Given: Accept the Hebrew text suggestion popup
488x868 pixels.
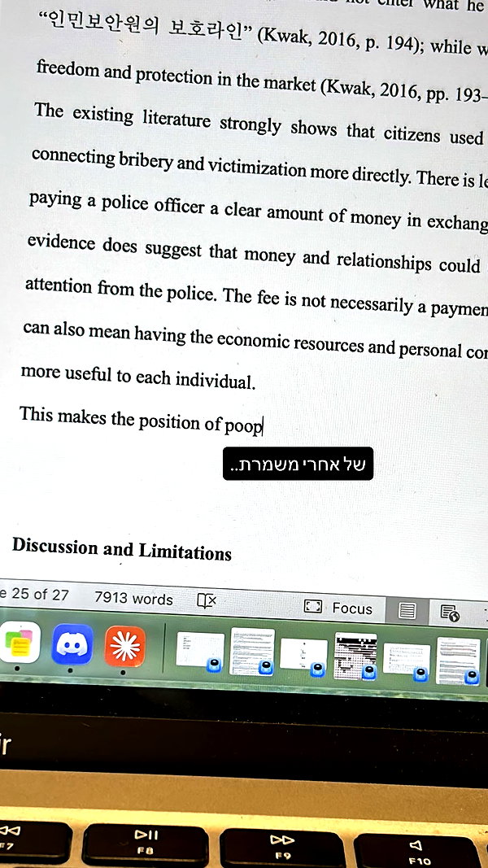Looking at the screenshot, I should (x=298, y=464).
